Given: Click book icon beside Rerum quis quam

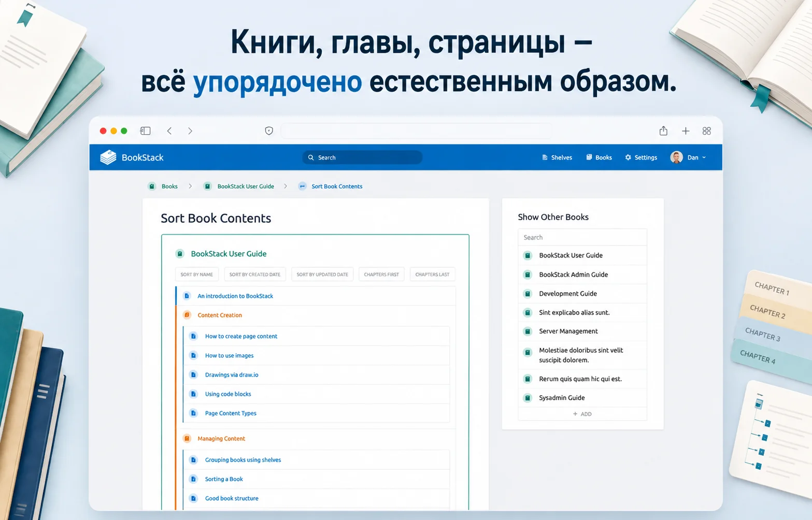Looking at the screenshot, I should click(x=528, y=379).
